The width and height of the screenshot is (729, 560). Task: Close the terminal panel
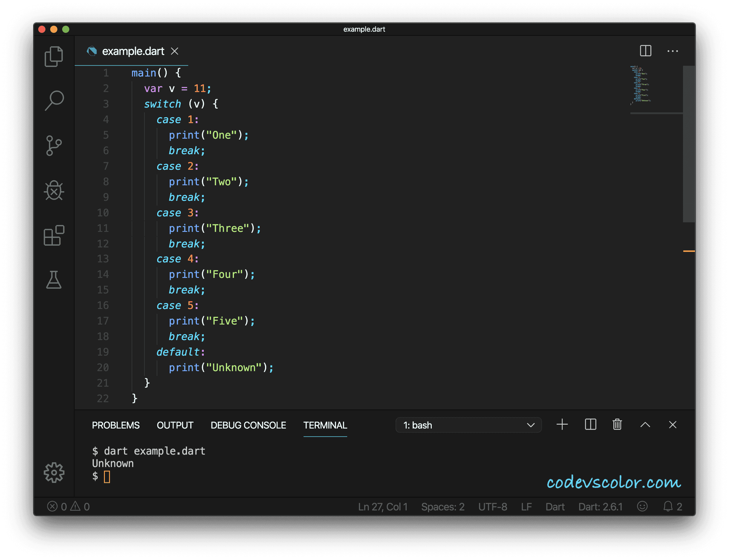(x=672, y=424)
